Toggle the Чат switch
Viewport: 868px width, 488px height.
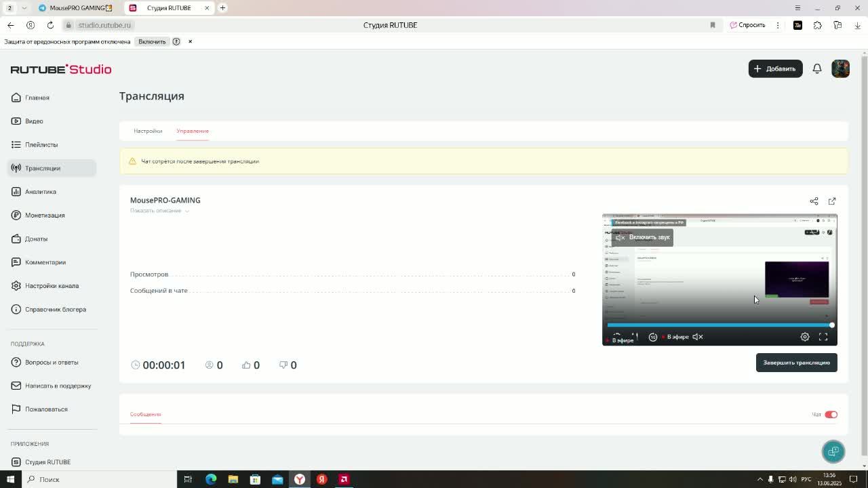pos(831,415)
